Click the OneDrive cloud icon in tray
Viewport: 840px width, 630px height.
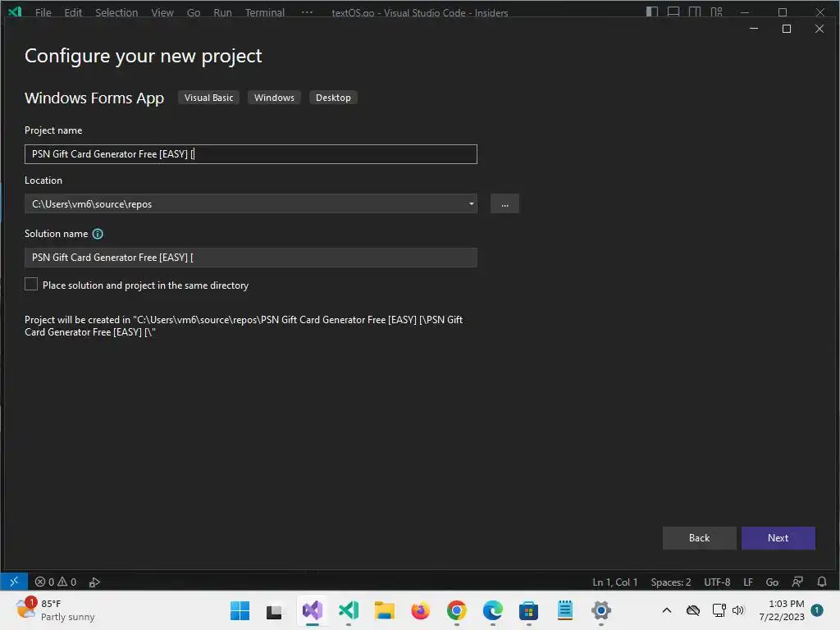(693, 610)
